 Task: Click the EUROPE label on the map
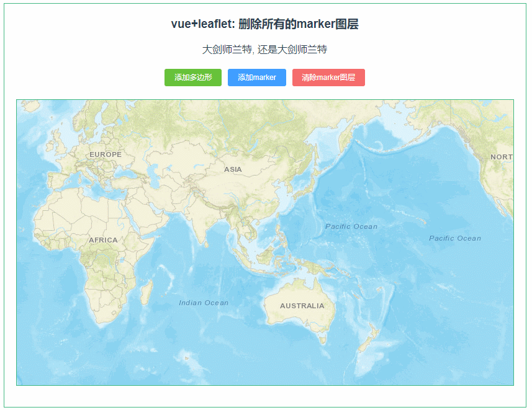(x=106, y=154)
